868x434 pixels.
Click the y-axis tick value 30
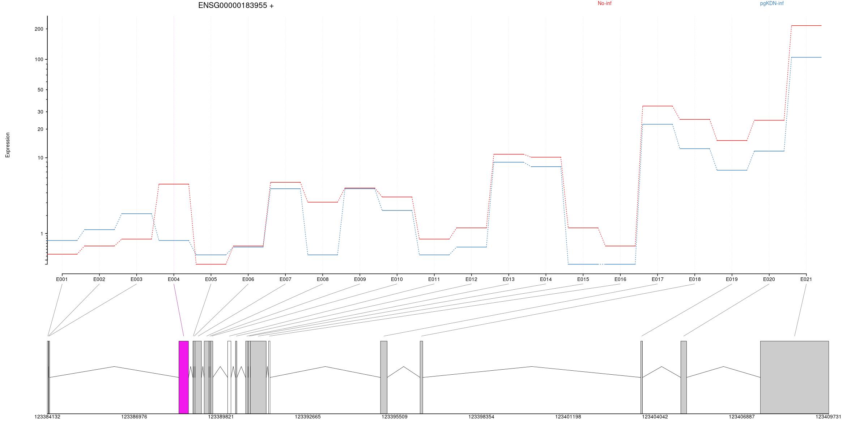[41, 112]
